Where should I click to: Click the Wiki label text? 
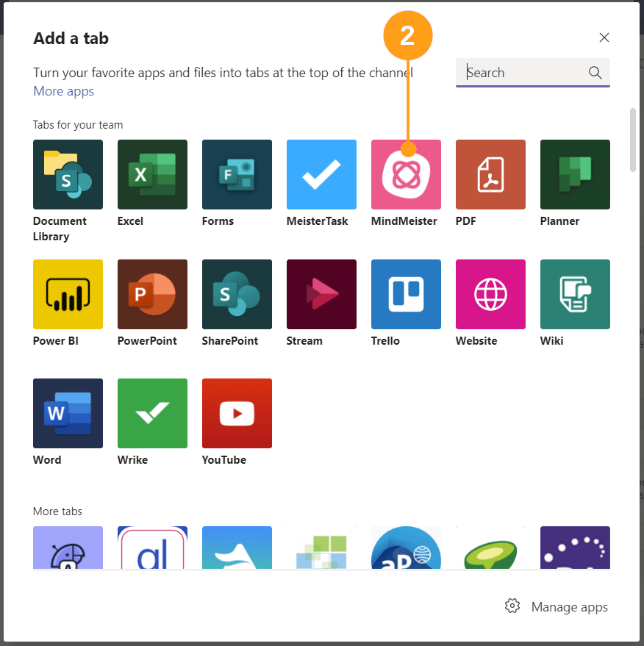pyautogui.click(x=551, y=341)
